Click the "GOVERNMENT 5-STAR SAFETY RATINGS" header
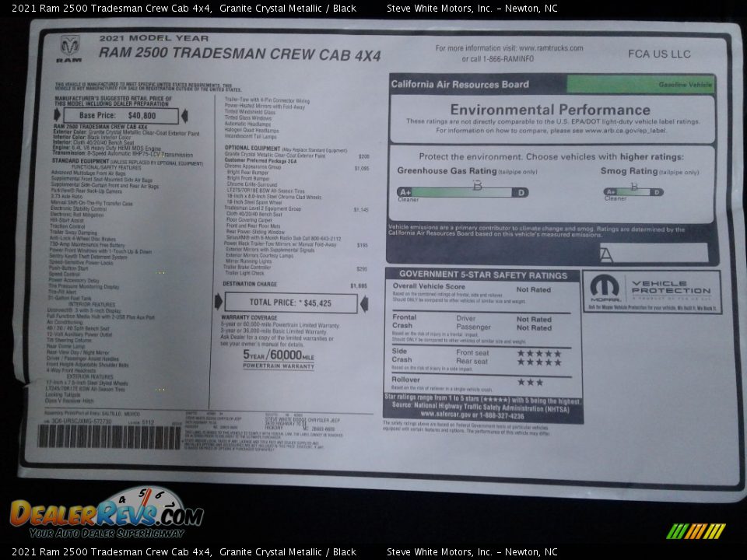747x560 pixels. (483, 275)
